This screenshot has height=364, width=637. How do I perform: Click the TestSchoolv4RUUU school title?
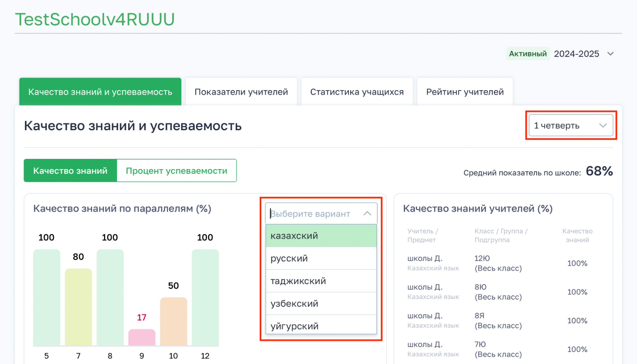[x=95, y=19]
